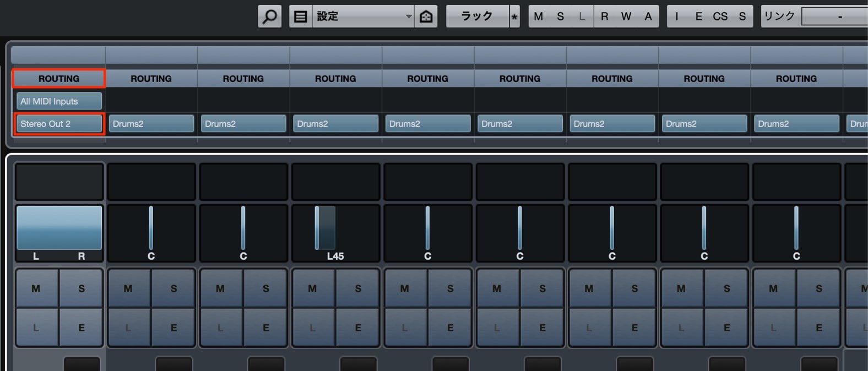Viewport: 868px width, 371px height.
Task: Open the ラック racks selector
Action: coord(477,17)
